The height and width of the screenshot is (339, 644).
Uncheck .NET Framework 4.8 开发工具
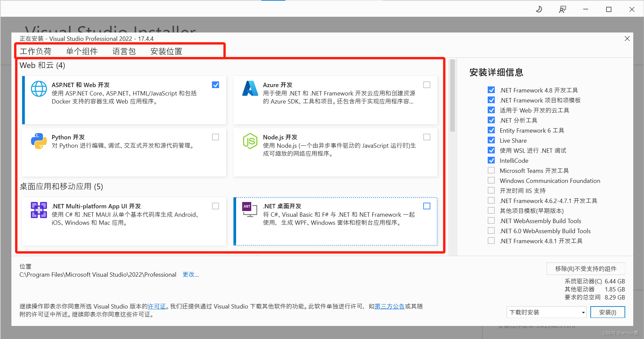[x=491, y=90]
